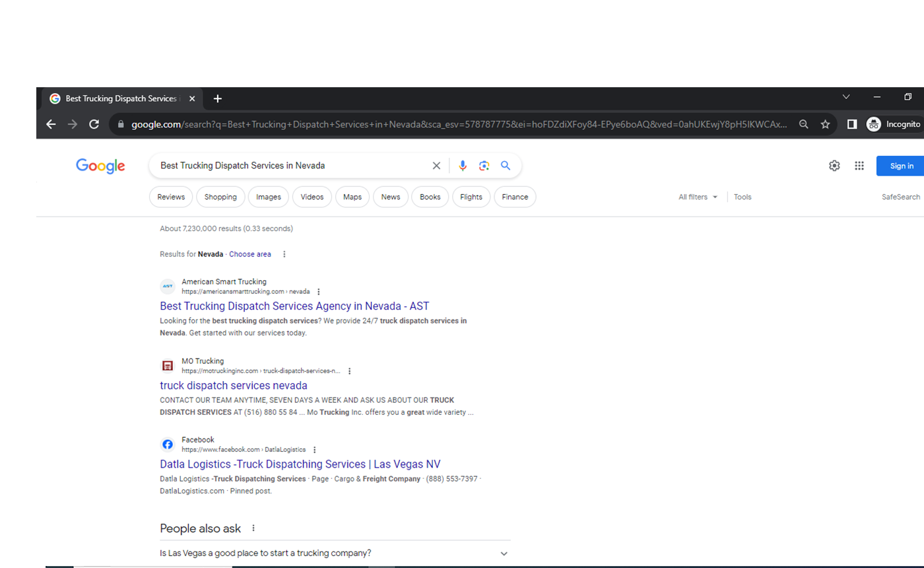Viewport: 924px width, 568px height.
Task: Open browser side panel icon
Action: (x=852, y=124)
